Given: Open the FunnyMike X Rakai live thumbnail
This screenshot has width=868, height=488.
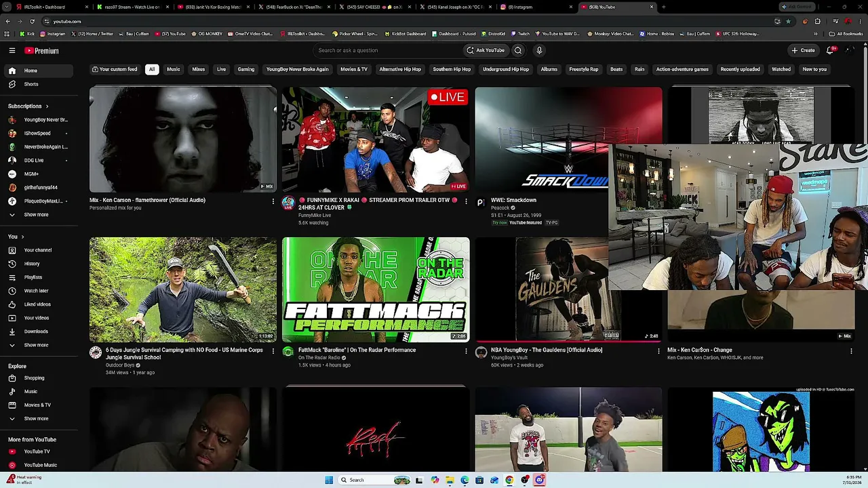Looking at the screenshot, I should 376,140.
